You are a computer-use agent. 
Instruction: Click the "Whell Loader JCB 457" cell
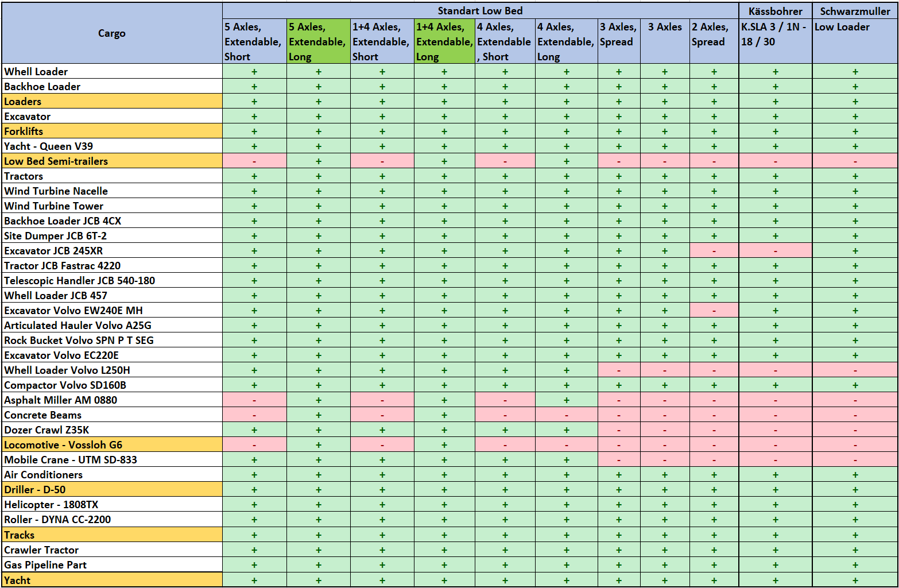(112, 296)
